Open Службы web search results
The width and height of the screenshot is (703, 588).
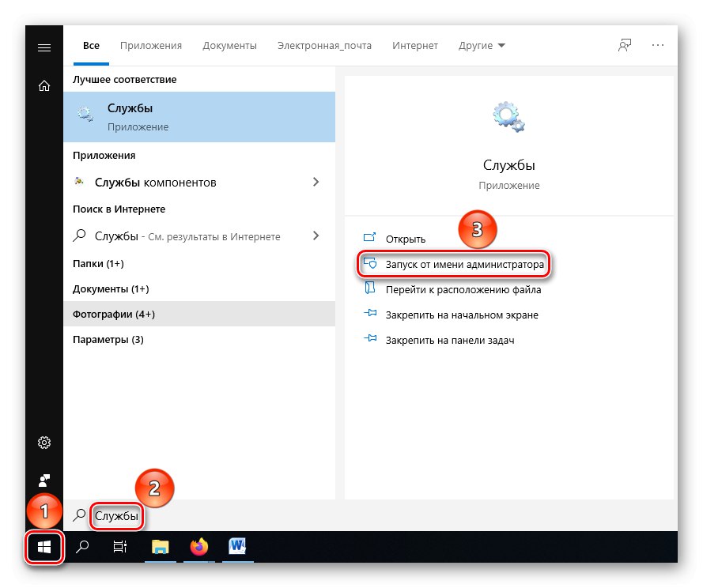tap(199, 236)
